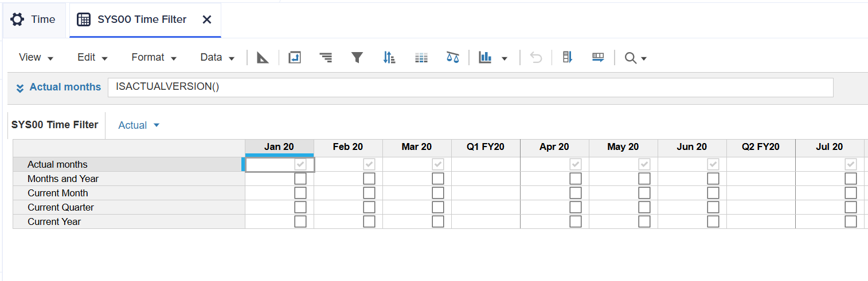Click the Hierarchy indent icon
Screen dimensions: 868x281
coord(326,57)
